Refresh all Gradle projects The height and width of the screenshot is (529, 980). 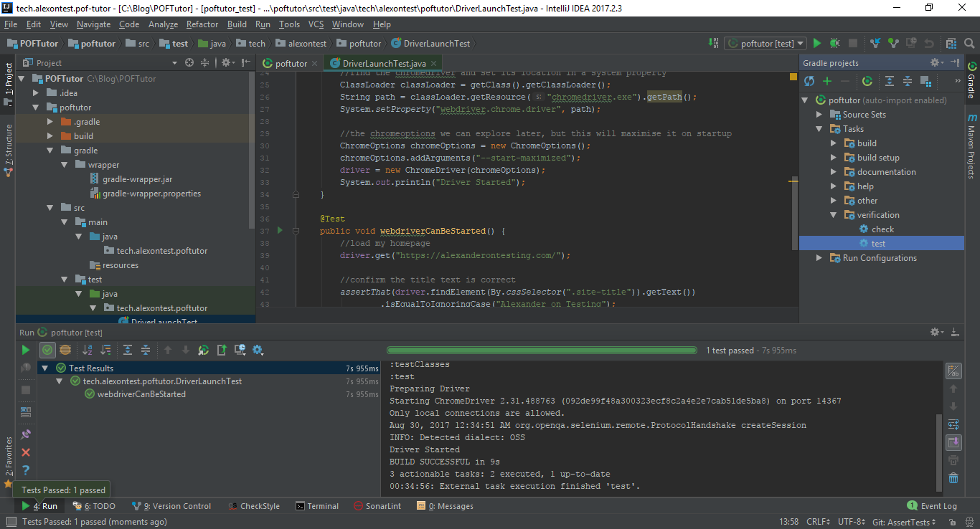pyautogui.click(x=809, y=82)
